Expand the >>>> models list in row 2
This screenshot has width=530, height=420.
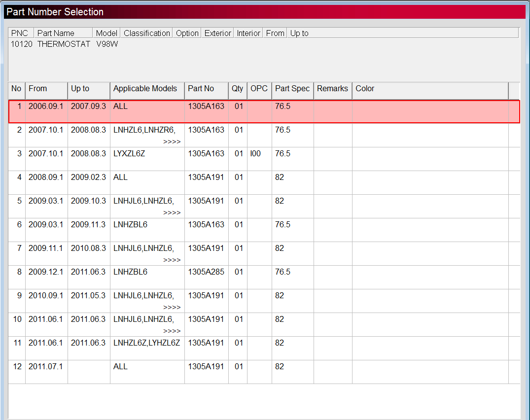point(172,142)
